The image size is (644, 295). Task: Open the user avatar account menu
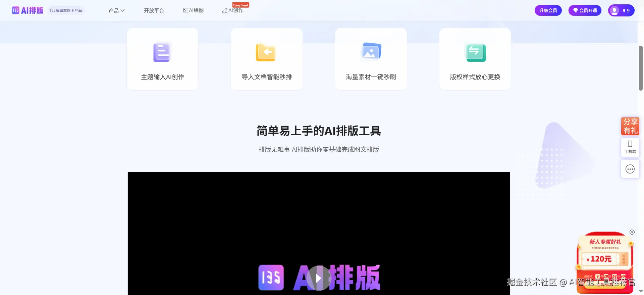pos(614,10)
